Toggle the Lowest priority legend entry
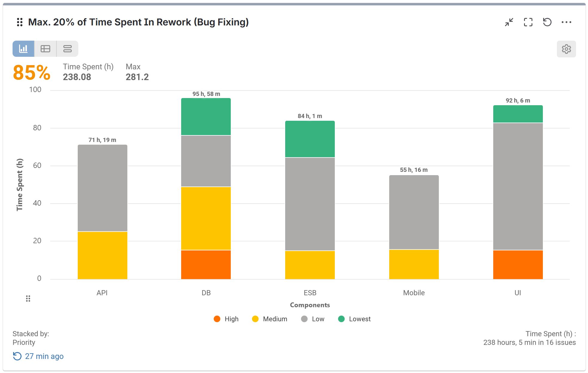Viewport: 588px width, 373px height. tap(355, 319)
